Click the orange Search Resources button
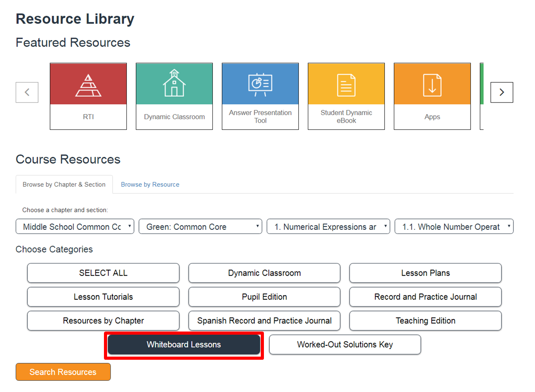This screenshot has height=392, width=535. [63, 372]
